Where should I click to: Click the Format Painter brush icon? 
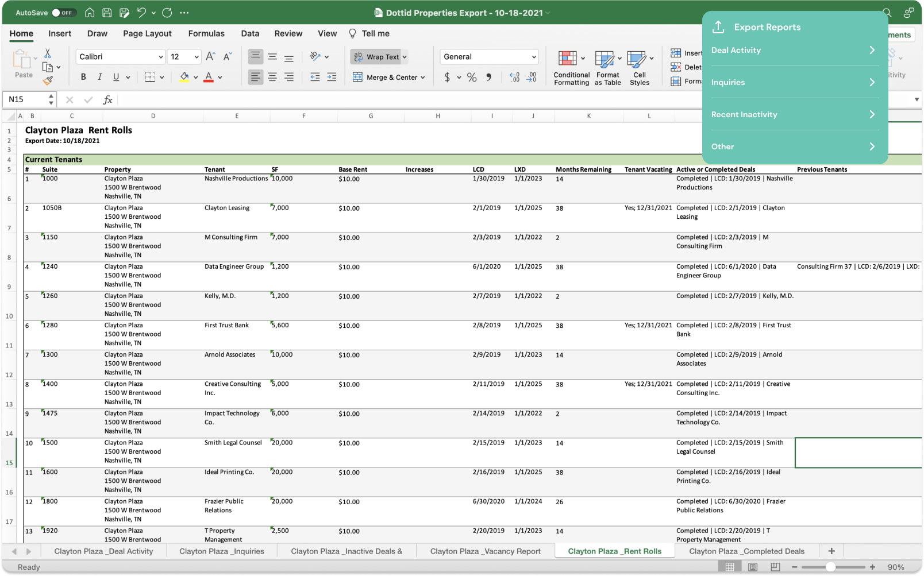coord(48,81)
